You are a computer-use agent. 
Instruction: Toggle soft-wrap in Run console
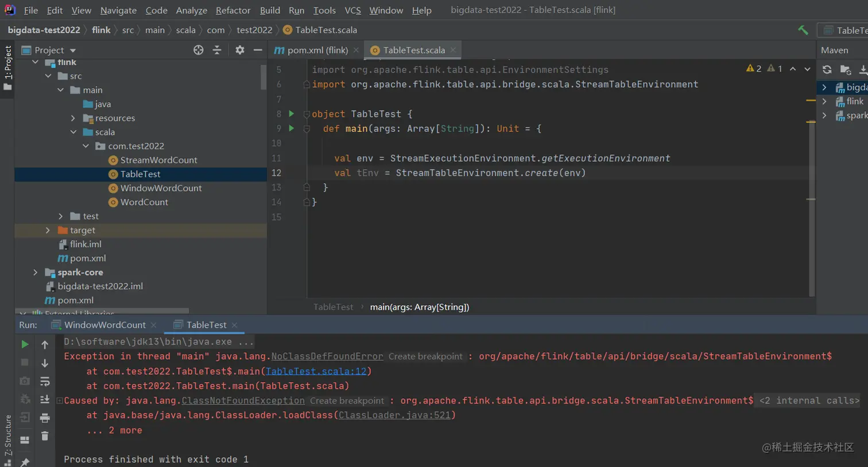click(45, 381)
